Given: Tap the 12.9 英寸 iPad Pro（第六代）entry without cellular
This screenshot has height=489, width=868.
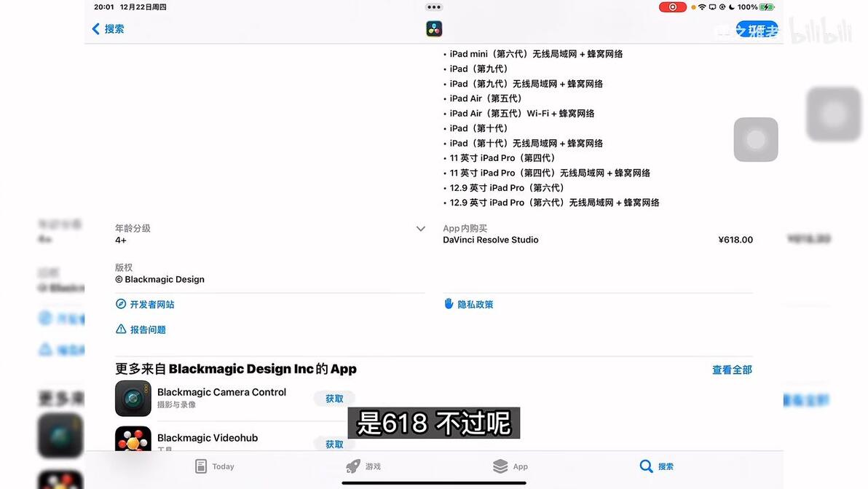Looking at the screenshot, I should pyautogui.click(x=507, y=188).
